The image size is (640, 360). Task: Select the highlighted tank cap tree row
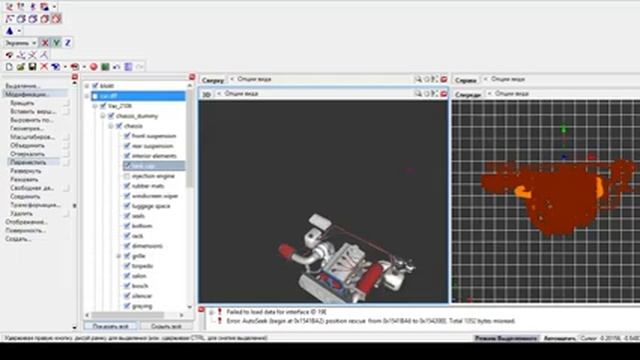154,166
